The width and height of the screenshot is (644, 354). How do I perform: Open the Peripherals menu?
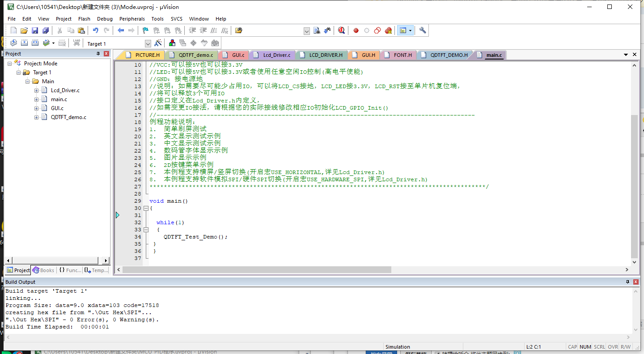[132, 19]
